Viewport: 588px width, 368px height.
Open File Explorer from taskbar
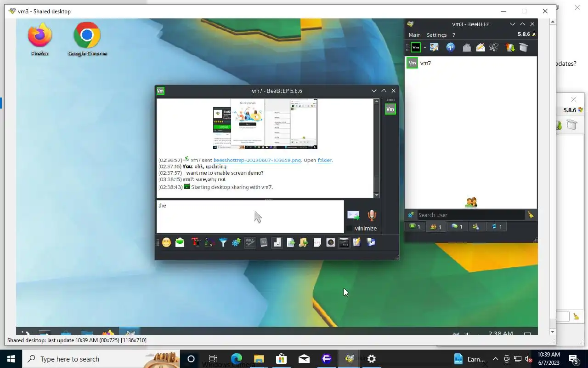click(x=259, y=359)
